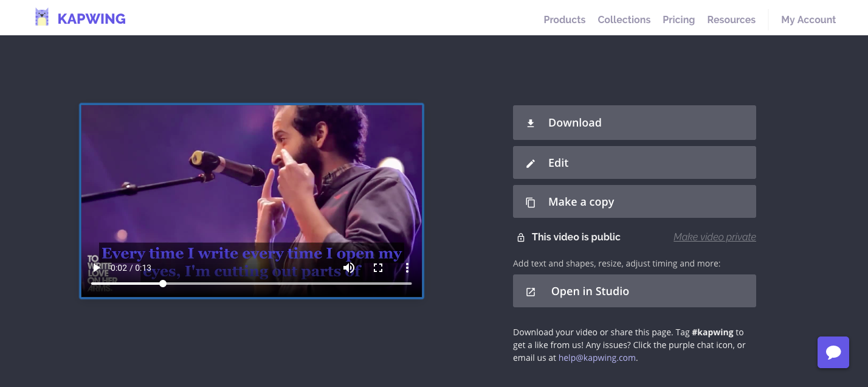Open the Collections menu item
This screenshot has width=868, height=387.
[x=624, y=19]
